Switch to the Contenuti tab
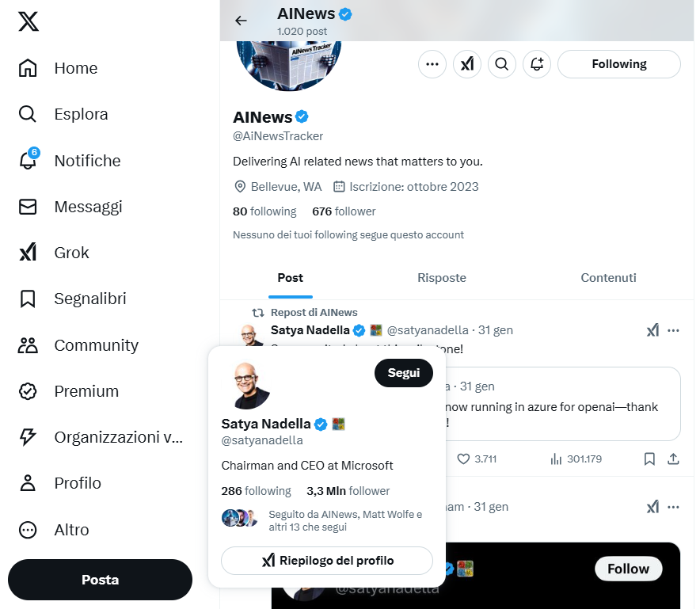This screenshot has width=700, height=609. click(x=608, y=278)
